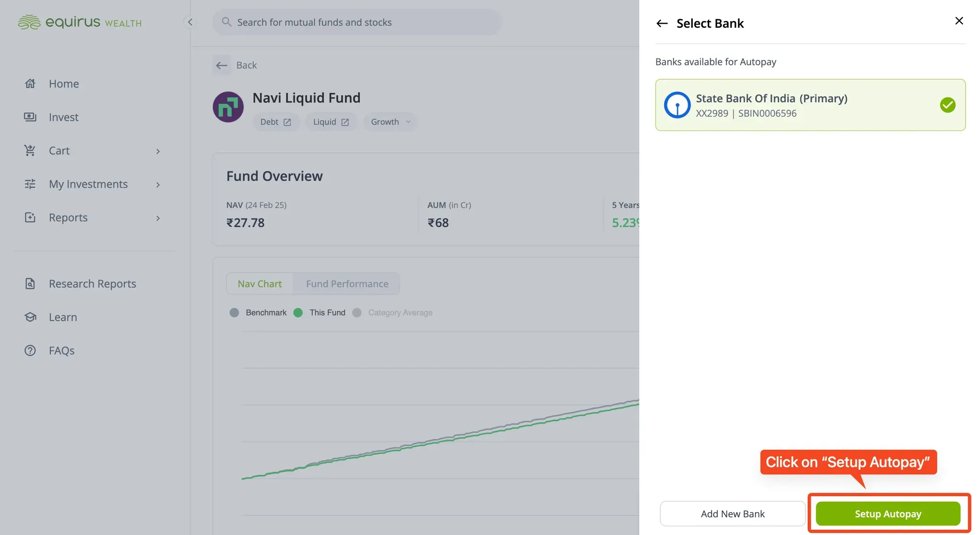The image size is (980, 535).
Task: Click the back arrow beside Select Bank
Action: 662,23
